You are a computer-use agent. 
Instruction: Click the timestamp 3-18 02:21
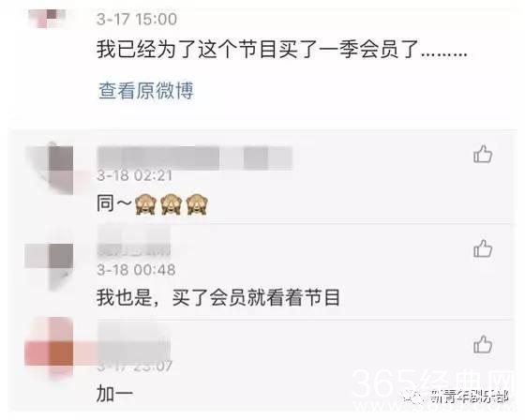135,175
